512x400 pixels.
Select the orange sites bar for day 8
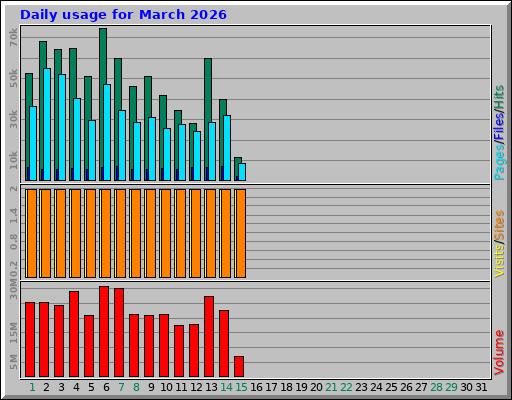136,233
